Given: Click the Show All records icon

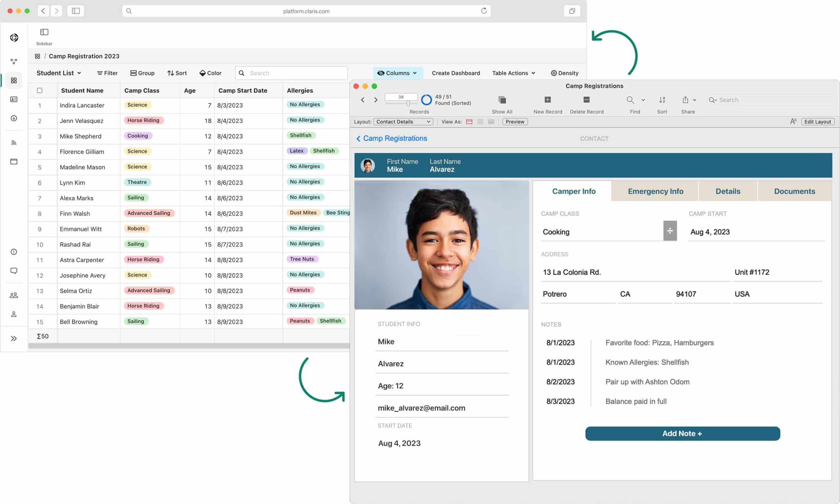Looking at the screenshot, I should 502,100.
